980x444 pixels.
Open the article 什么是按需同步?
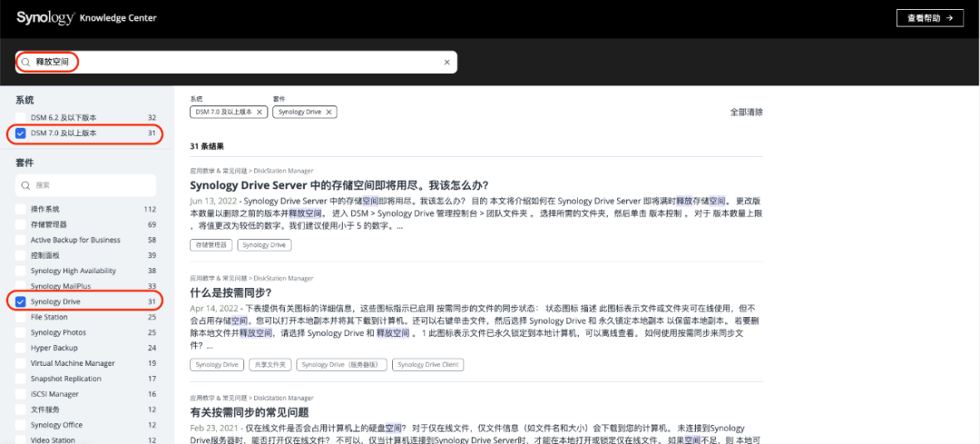click(230, 292)
